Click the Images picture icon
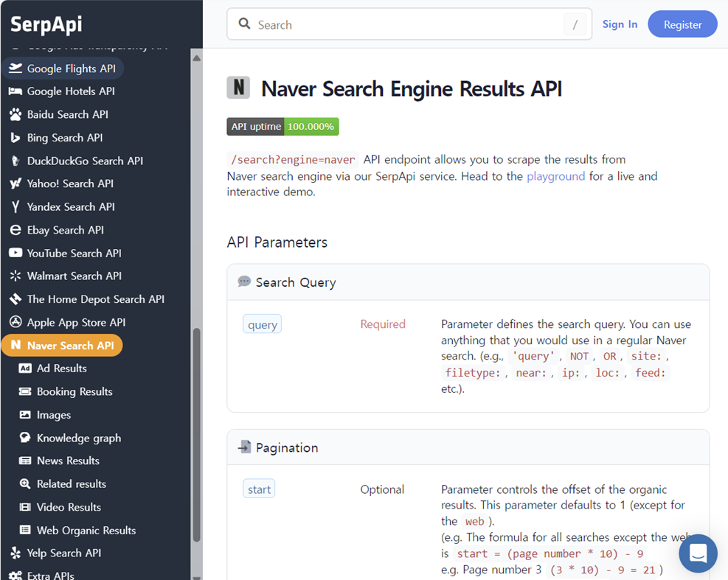The width and height of the screenshot is (728, 580). click(x=25, y=415)
